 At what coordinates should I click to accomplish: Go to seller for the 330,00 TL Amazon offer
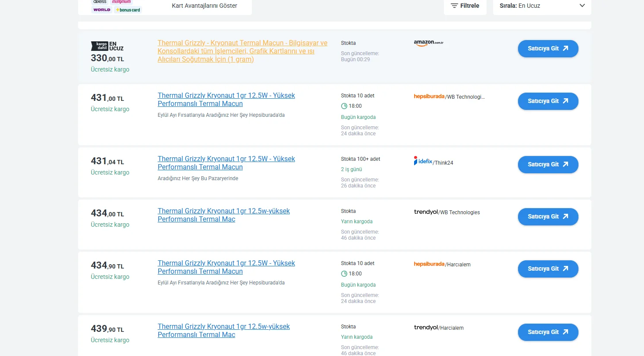548,49
